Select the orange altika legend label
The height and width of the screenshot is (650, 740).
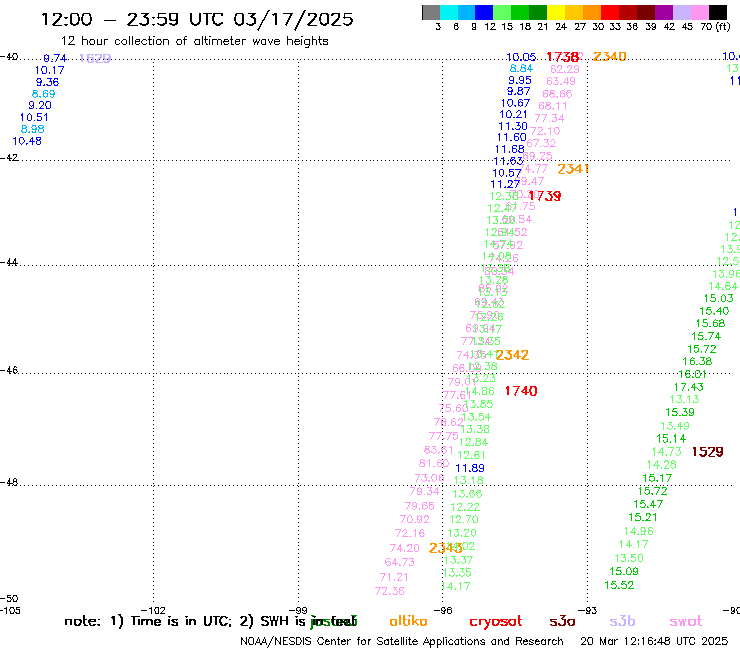[x=408, y=621]
